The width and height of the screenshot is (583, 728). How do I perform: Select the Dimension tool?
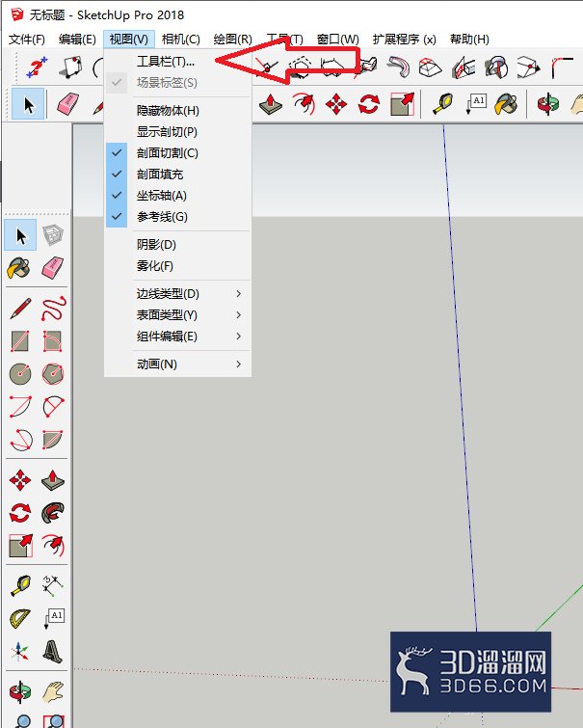(52, 586)
